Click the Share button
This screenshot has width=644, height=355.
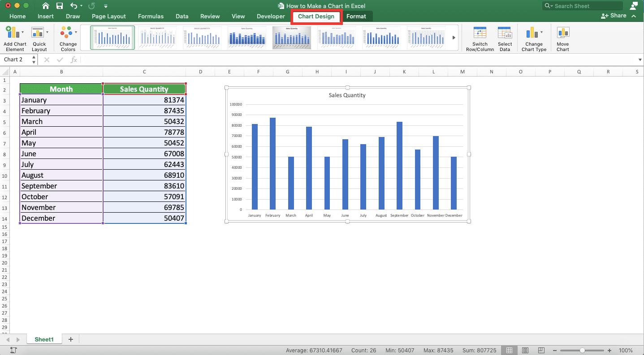614,16
